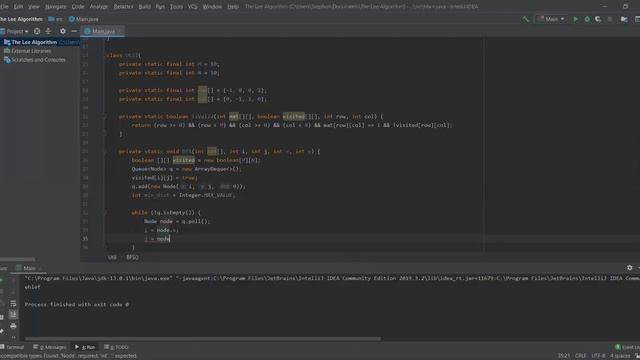Viewport: 640px width, 360px height.
Task: Click the Project panel horizontal scrollbar
Action: pyautogui.click(x=18, y=259)
